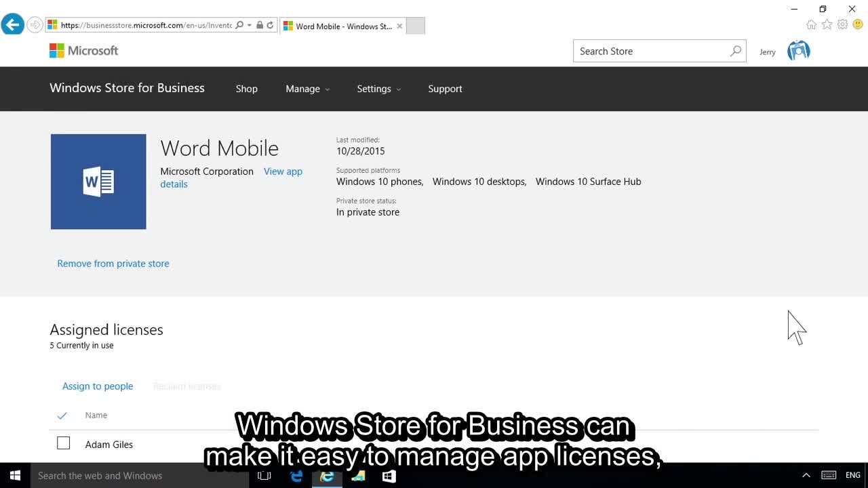Open the address bar dropdown arrow
868x488 pixels.
(x=249, y=25)
